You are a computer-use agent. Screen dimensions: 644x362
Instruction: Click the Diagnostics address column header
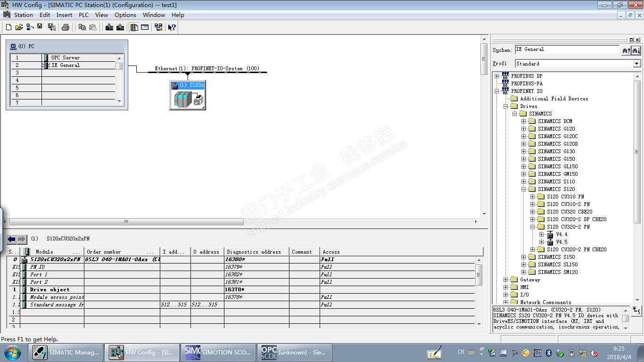pos(256,252)
